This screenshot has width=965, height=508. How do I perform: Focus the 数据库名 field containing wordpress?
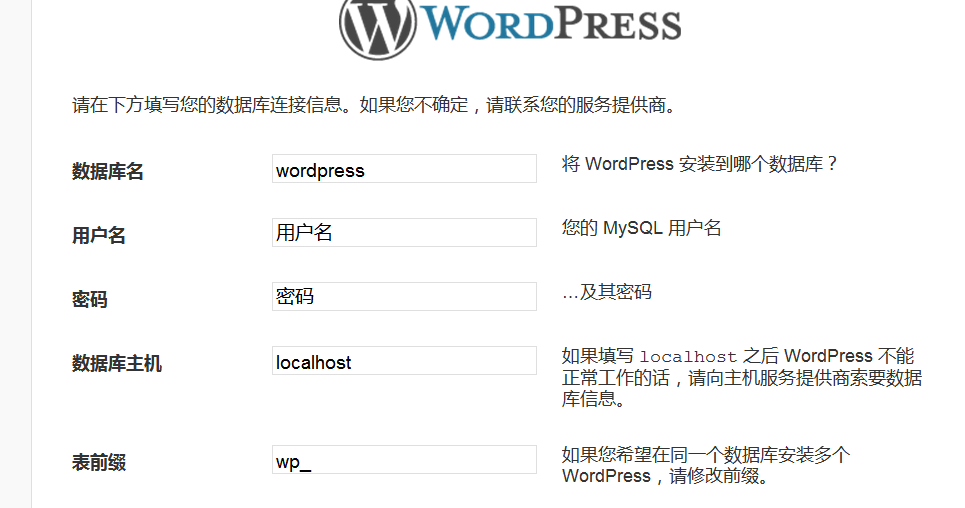pyautogui.click(x=404, y=169)
